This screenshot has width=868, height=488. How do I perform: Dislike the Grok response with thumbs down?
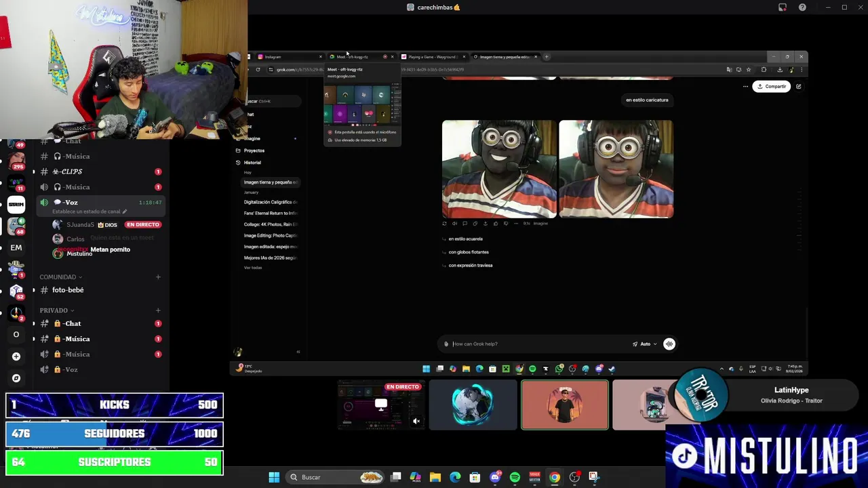(x=505, y=223)
